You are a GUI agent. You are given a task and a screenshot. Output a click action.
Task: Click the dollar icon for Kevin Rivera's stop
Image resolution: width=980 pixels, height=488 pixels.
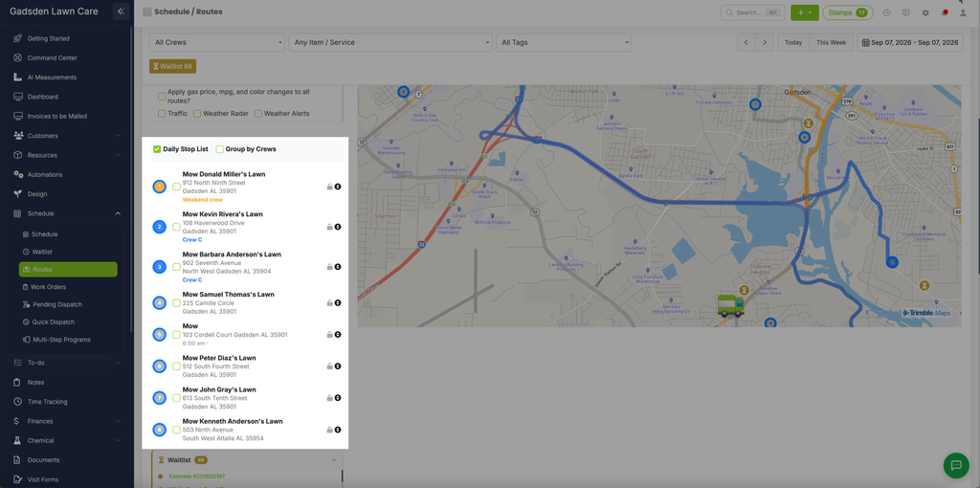click(x=338, y=227)
